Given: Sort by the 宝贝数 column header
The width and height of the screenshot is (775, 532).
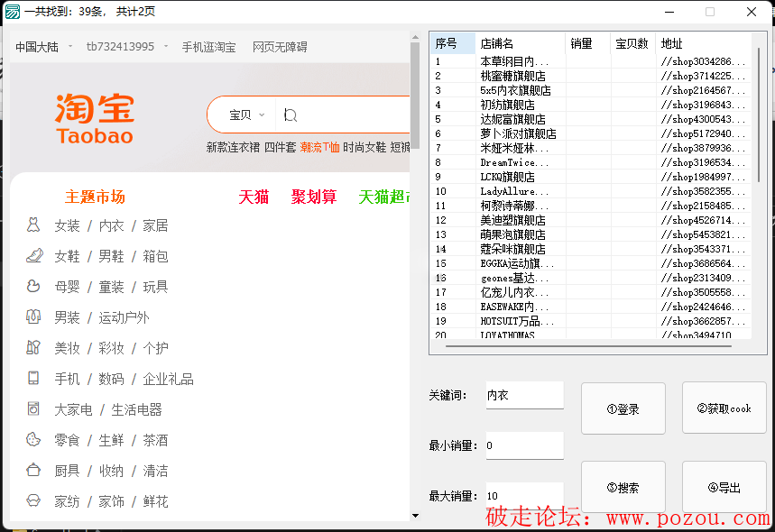Looking at the screenshot, I should tap(633, 43).
